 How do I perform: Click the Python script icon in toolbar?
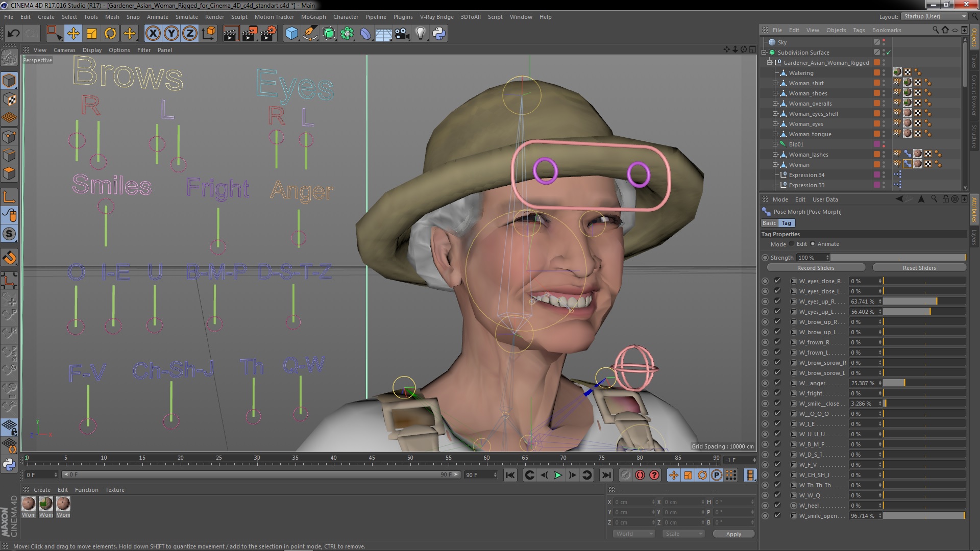click(439, 34)
